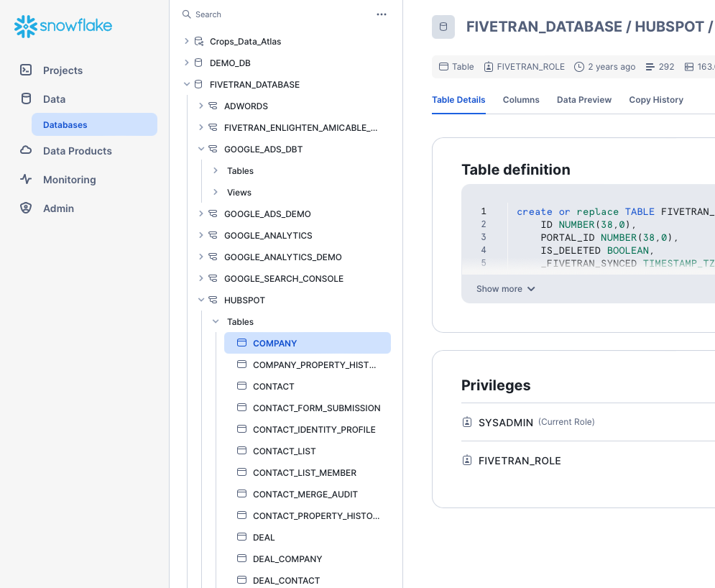Image resolution: width=715 pixels, height=588 pixels.
Task: Collapse the HUBSPOT schema
Action: pyautogui.click(x=201, y=300)
